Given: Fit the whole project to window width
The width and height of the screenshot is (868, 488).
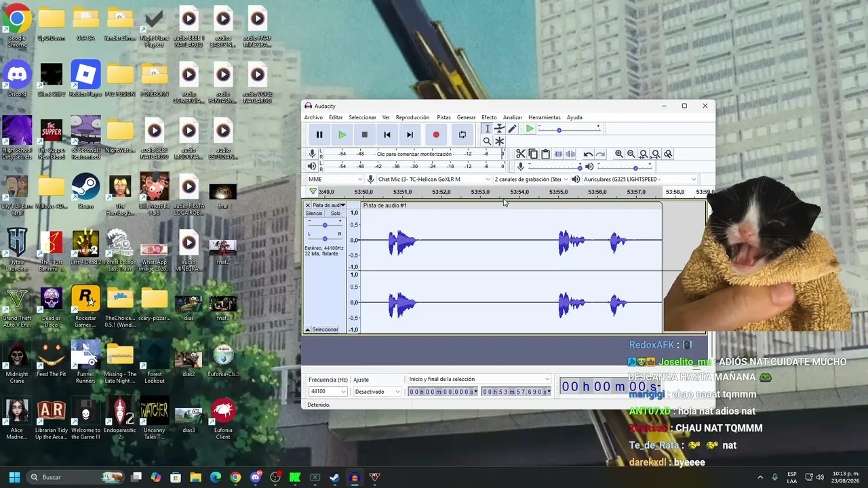Looking at the screenshot, I should tap(656, 154).
